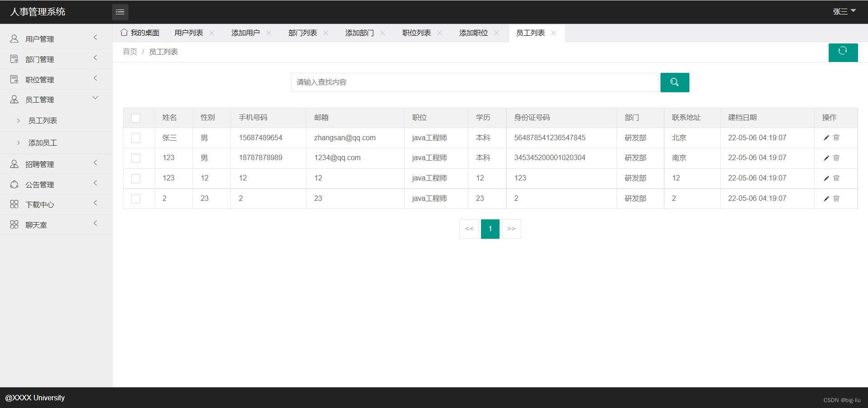Viewport: 868px width, 408px height.
Task: Toggle the select-all header checkbox
Action: (136, 118)
